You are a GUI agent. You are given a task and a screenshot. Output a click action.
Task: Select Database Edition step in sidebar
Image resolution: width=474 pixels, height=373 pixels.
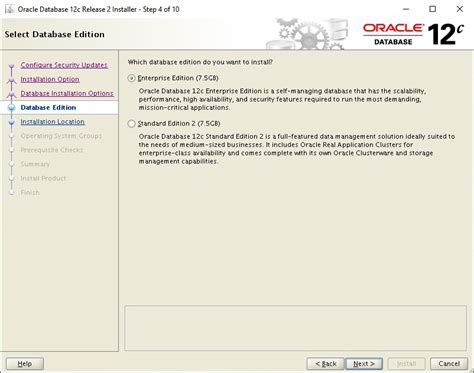click(48, 107)
